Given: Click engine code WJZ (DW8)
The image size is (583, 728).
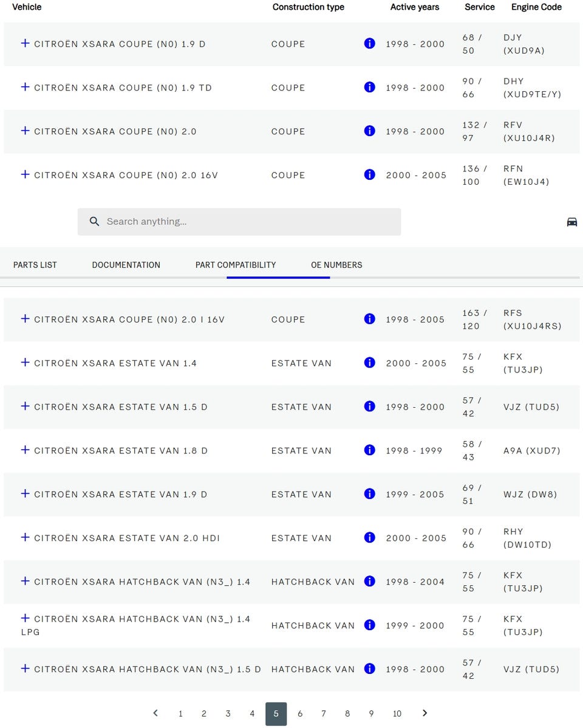Looking at the screenshot, I should 530,494.
